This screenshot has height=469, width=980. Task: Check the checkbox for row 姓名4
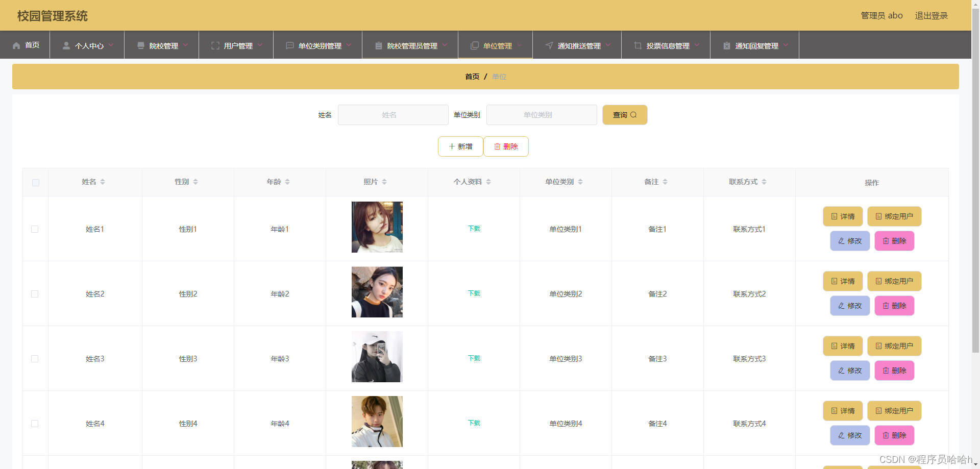[x=35, y=424]
